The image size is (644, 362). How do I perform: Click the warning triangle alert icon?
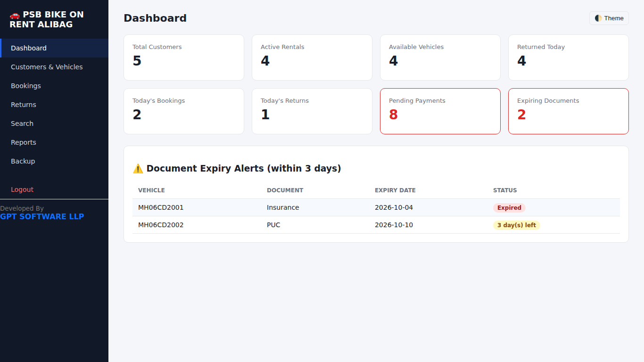pos(138,168)
